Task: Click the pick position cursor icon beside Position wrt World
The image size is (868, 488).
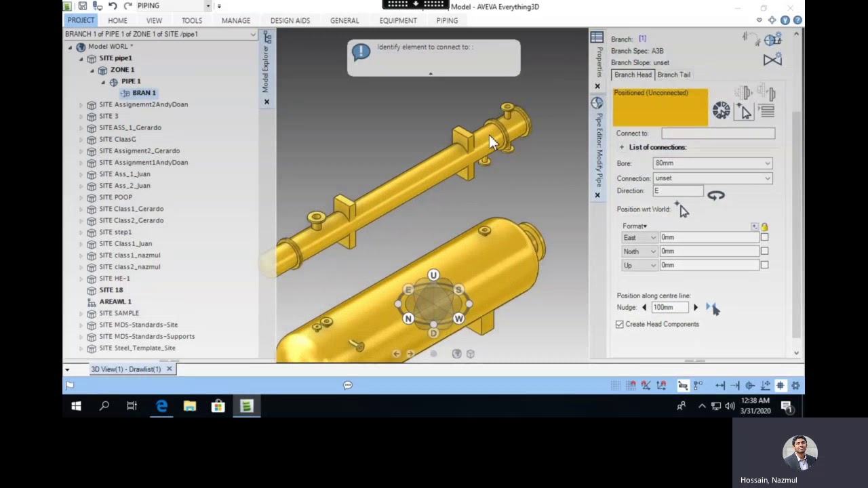Action: pos(682,209)
